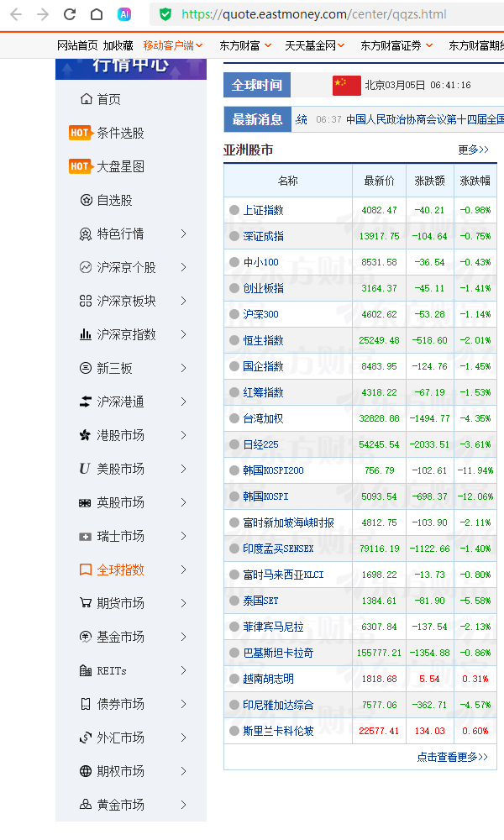Select 自选股 in the sidebar

[114, 201]
